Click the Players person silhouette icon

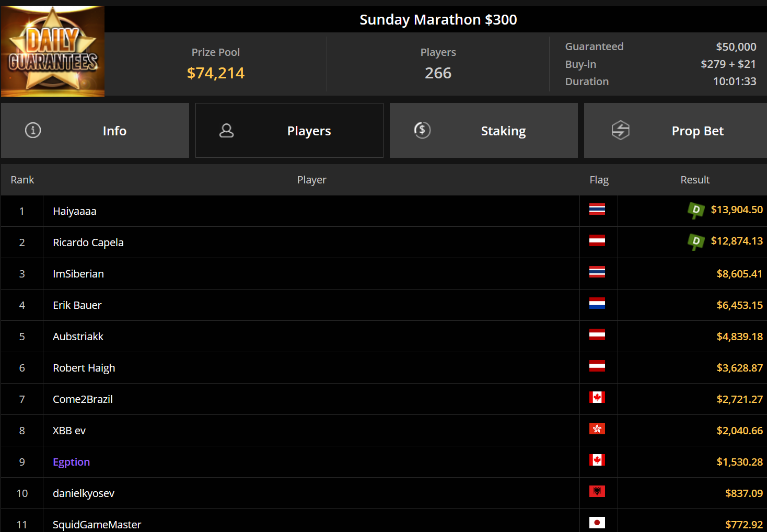[226, 130]
